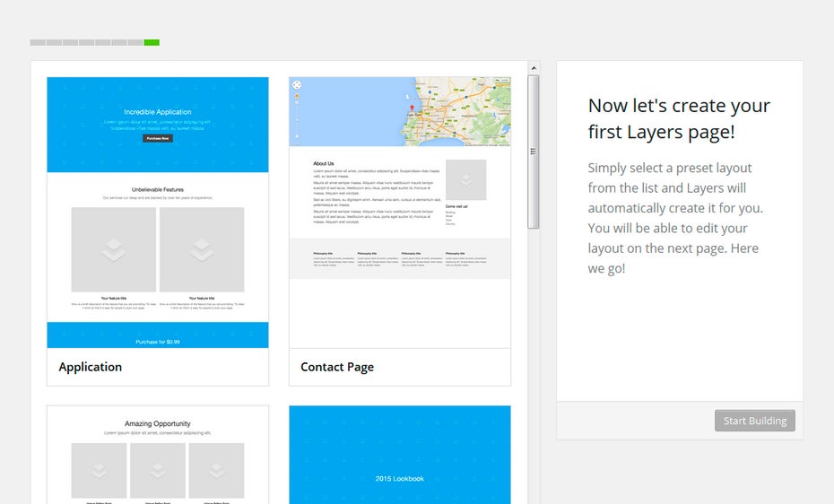This screenshot has height=504, width=834.
Task: Click the red map pin marker
Action: [x=412, y=109]
